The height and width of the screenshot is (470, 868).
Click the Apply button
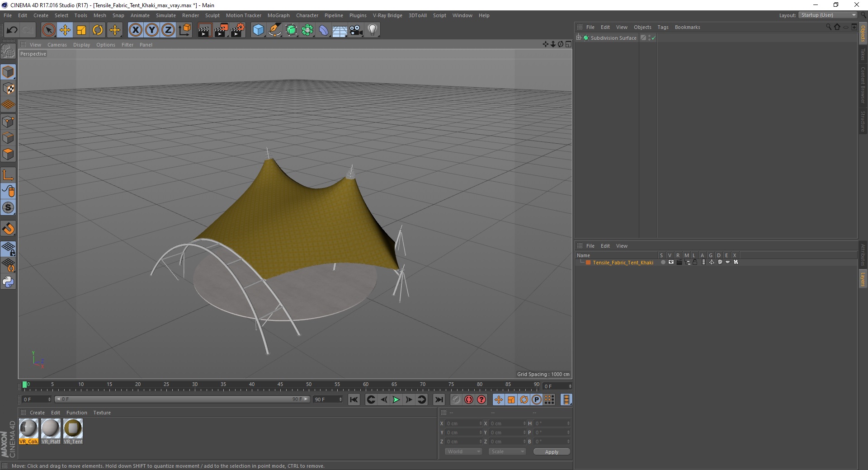tap(552, 452)
